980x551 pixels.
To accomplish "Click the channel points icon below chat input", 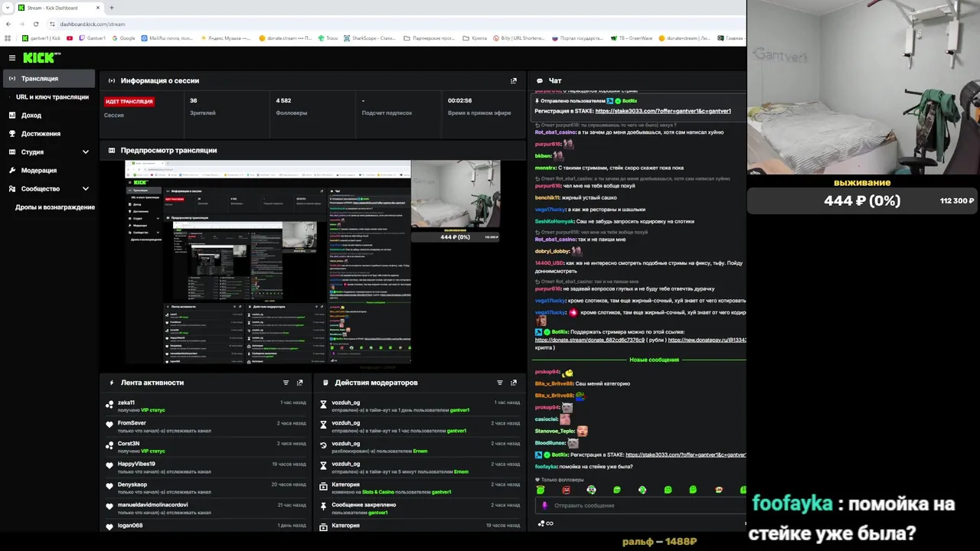I will pyautogui.click(x=541, y=523).
